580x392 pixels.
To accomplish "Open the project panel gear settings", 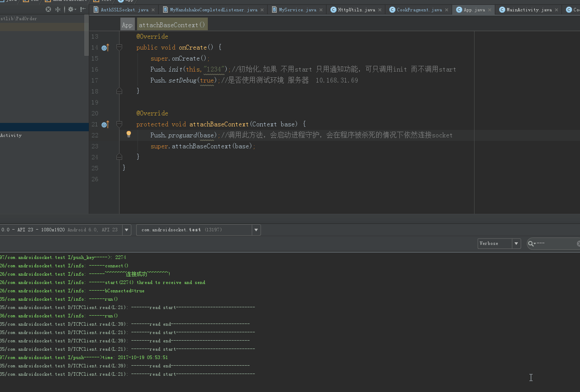I will (70, 9).
